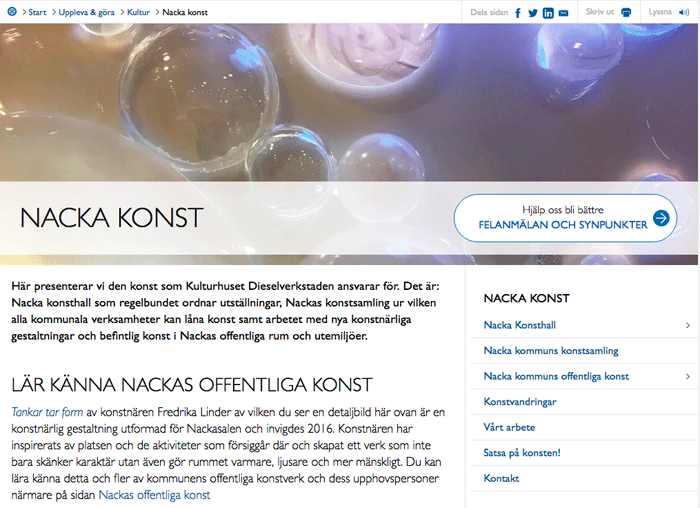Click Skriv ut text
This screenshot has width=700, height=508.
pos(600,12)
